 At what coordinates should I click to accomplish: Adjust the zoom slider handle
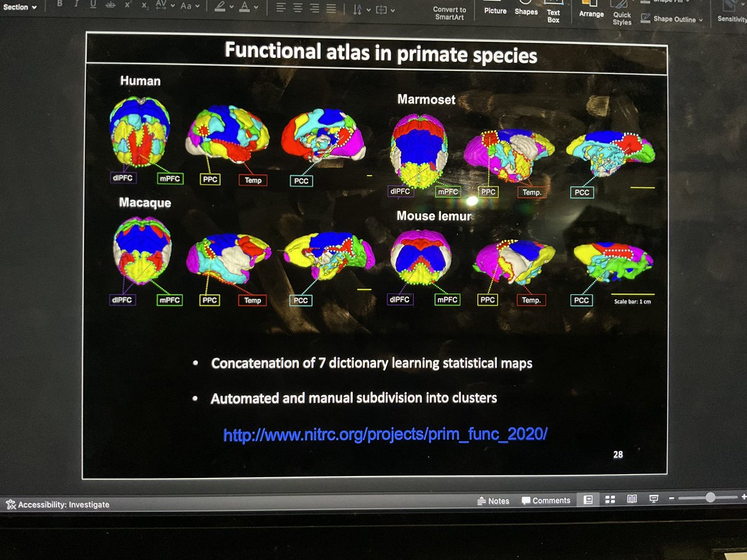(x=710, y=497)
